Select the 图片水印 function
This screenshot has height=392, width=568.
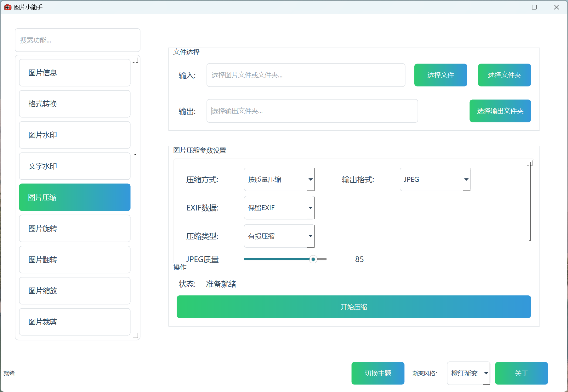[75, 135]
